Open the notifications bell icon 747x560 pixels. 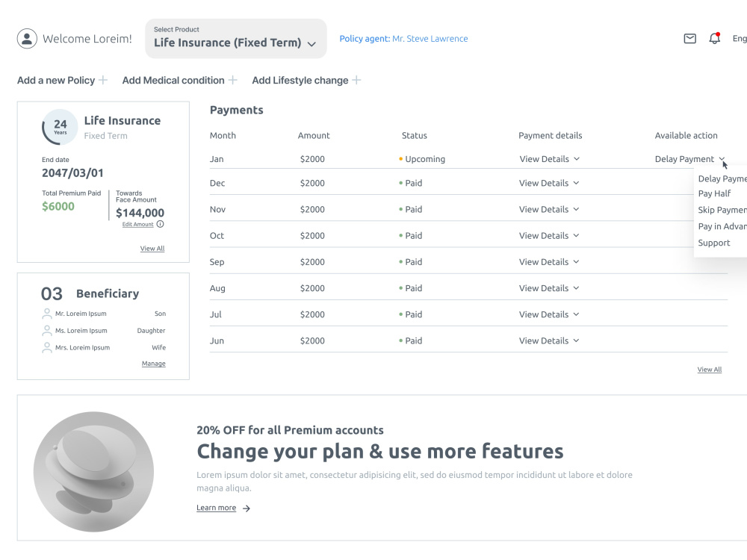pos(715,38)
